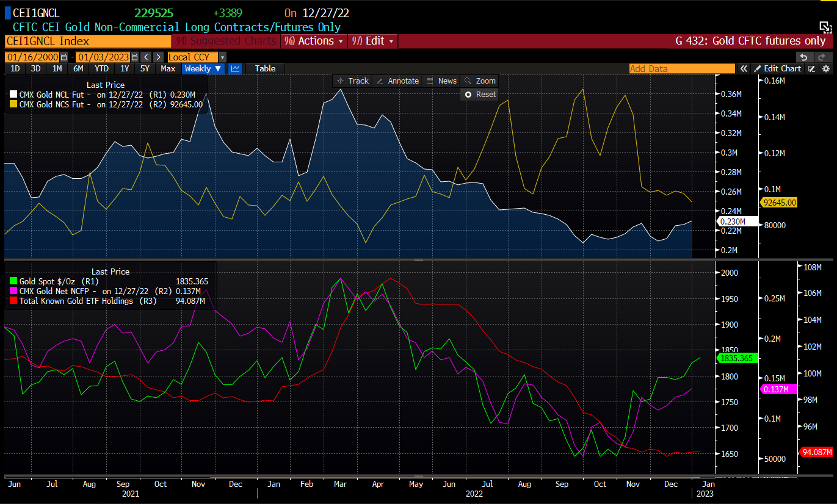Image resolution: width=837 pixels, height=504 pixels.
Task: Open the start date calendar picker
Action: click(x=64, y=57)
